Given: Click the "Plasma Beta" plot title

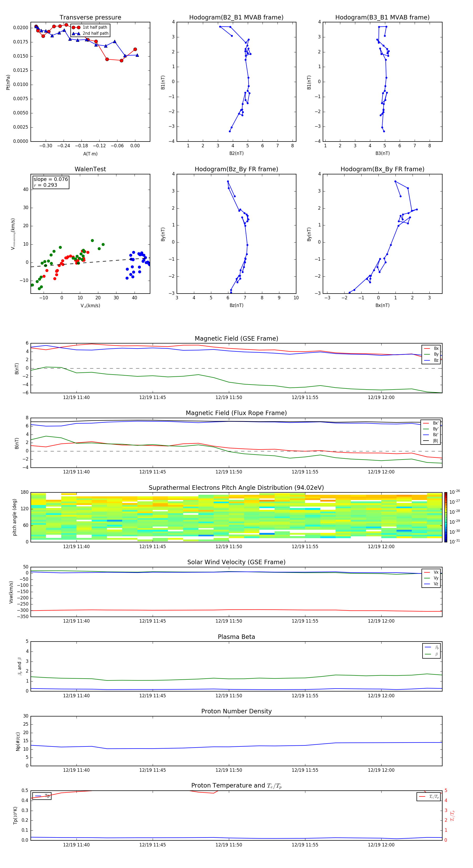Looking at the screenshot, I should pyautogui.click(x=236, y=637).
